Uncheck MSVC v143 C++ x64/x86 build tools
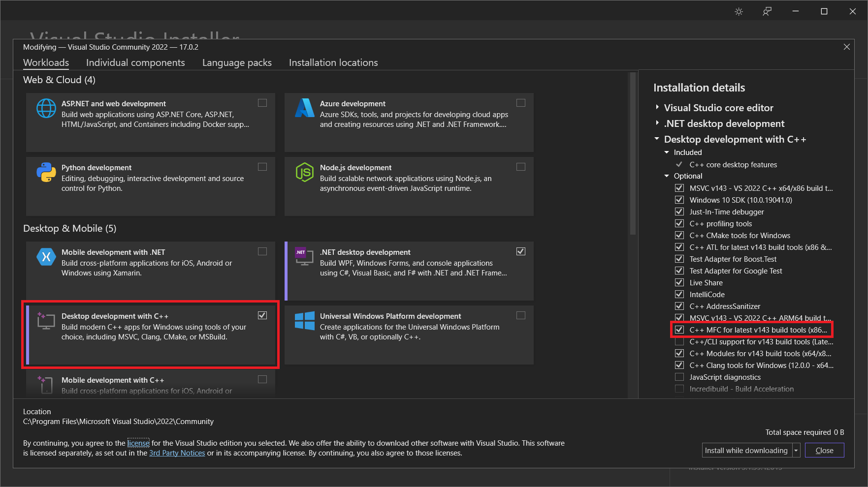Viewport: 868px width, 487px height. click(x=679, y=188)
